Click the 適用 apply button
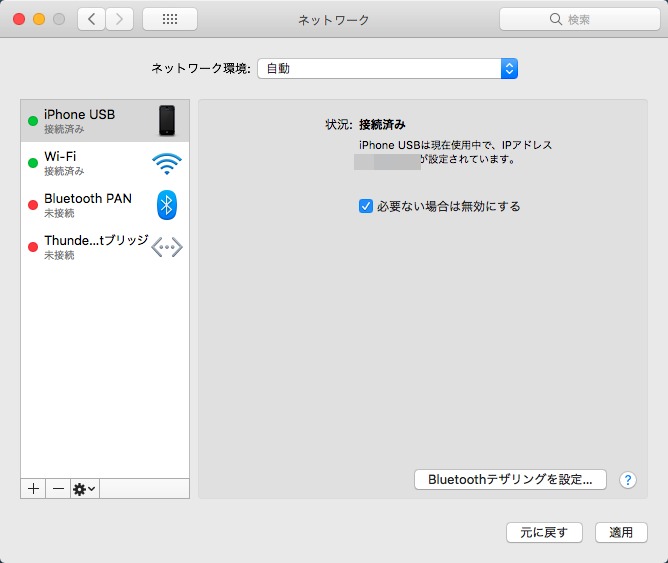 [x=621, y=532]
